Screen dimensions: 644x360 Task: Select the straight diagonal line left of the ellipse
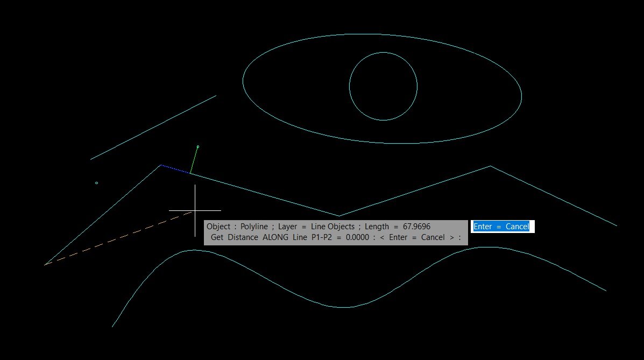[153, 128]
